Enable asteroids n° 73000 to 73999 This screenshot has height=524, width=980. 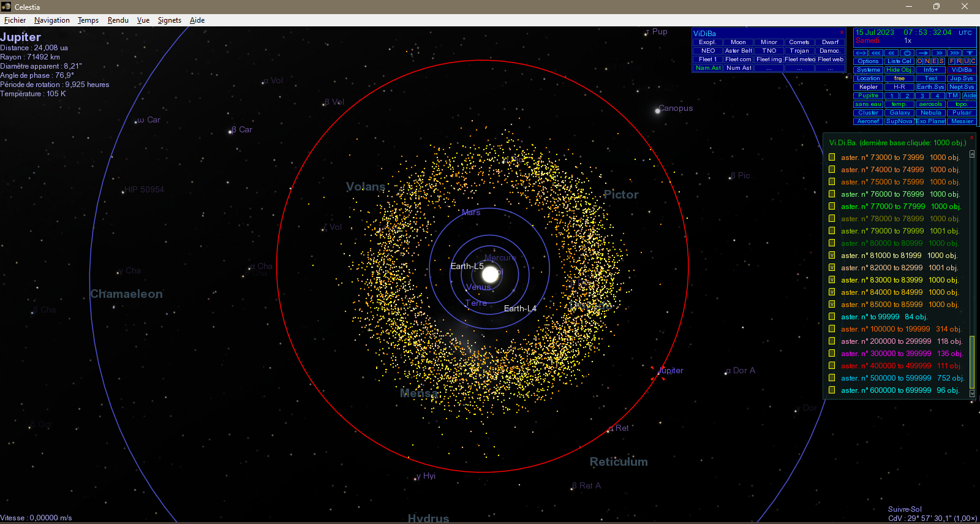832,157
